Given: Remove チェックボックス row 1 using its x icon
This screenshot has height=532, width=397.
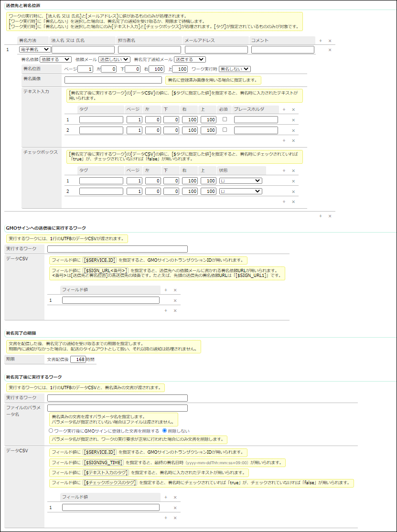Looking at the screenshot, I should pos(293,181).
